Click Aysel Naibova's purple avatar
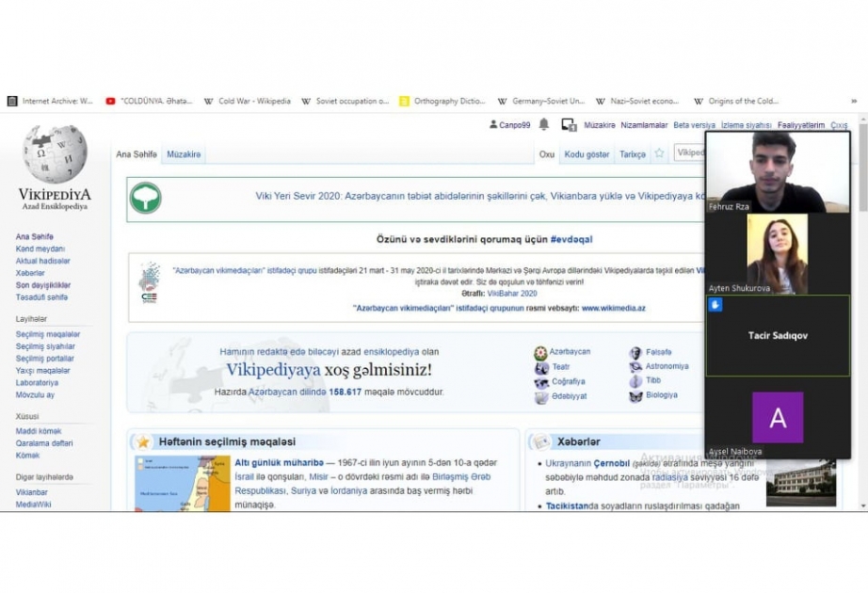The height and width of the screenshot is (593, 868). (x=778, y=418)
